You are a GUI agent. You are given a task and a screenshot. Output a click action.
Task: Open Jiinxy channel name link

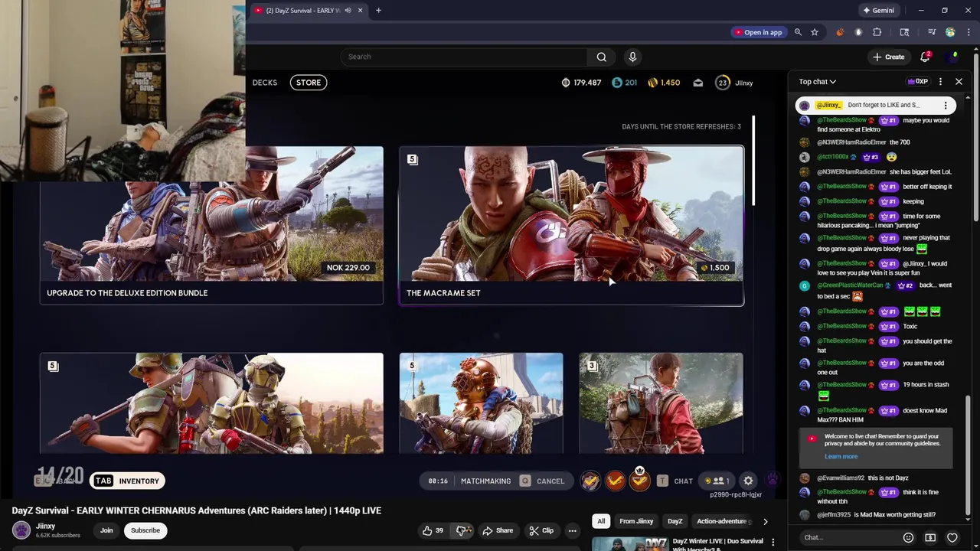tap(45, 526)
